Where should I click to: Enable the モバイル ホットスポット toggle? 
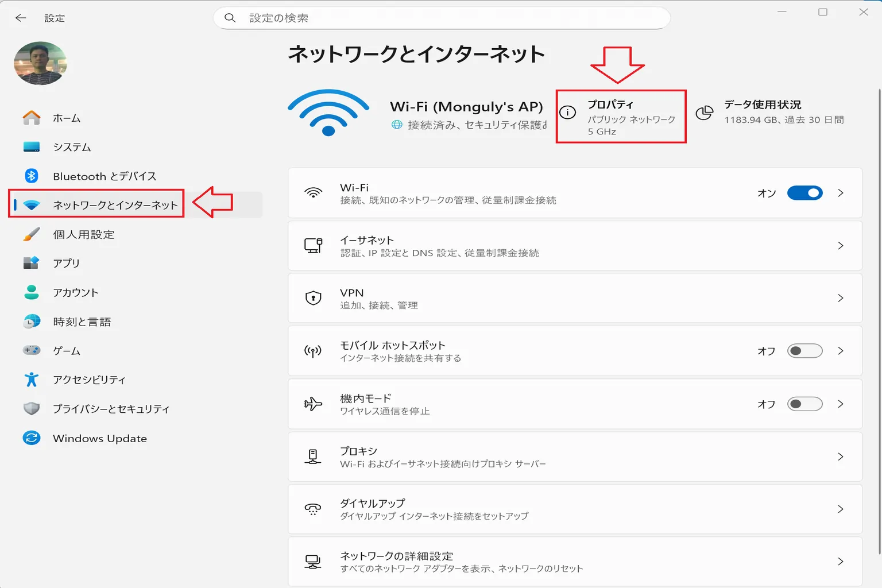[x=804, y=351]
